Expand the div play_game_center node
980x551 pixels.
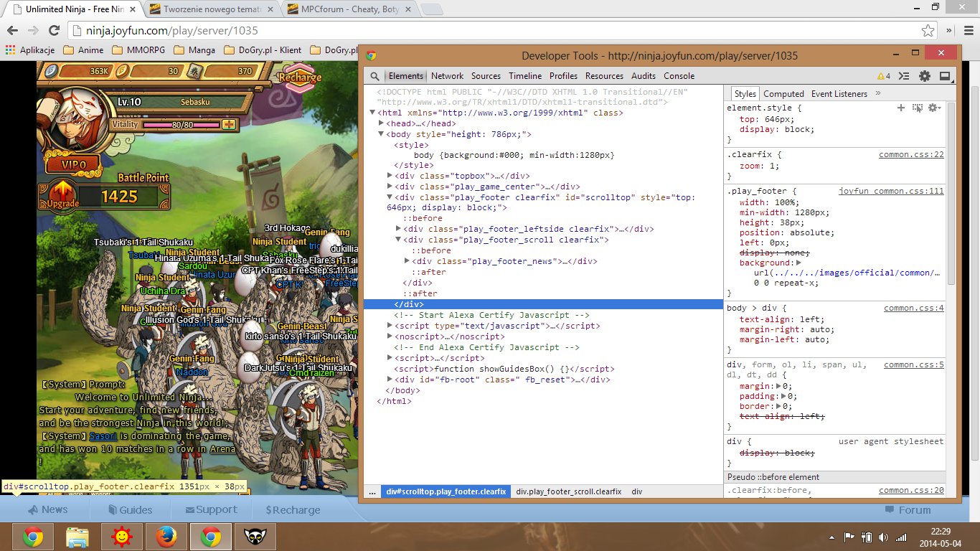click(390, 187)
